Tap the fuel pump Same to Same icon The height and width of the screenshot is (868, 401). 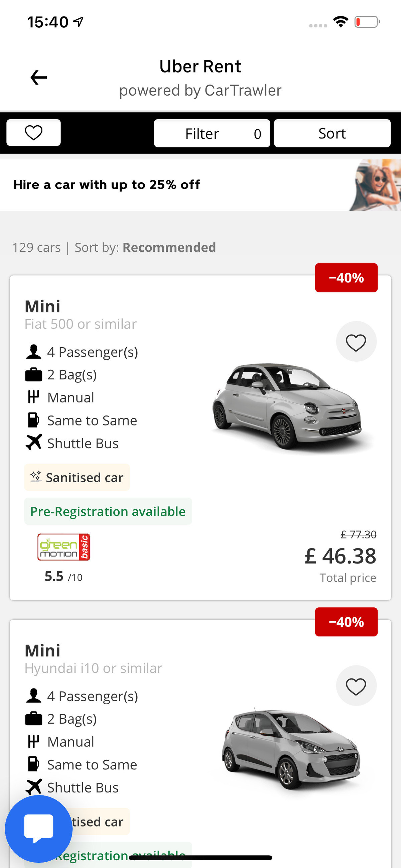[33, 420]
